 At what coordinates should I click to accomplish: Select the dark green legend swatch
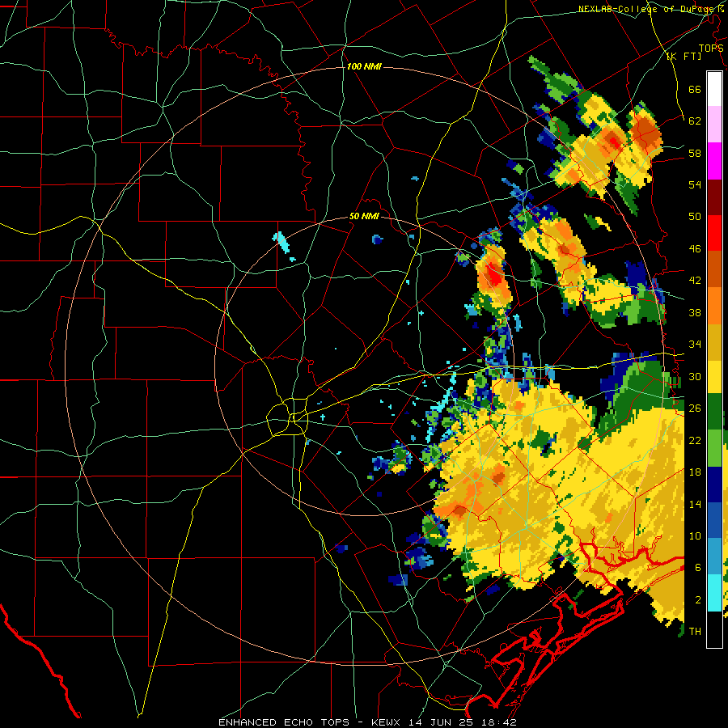click(714, 412)
